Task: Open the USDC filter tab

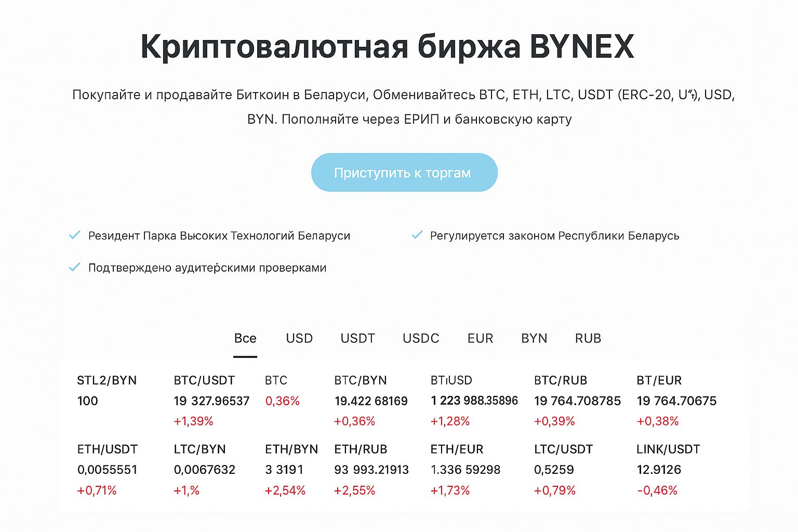Action: point(421,338)
